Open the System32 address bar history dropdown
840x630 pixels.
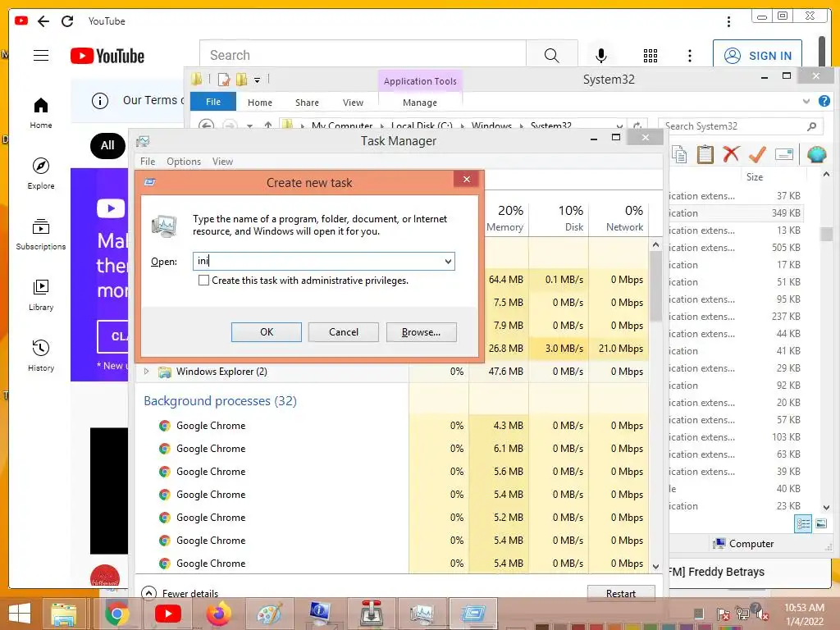coord(619,126)
